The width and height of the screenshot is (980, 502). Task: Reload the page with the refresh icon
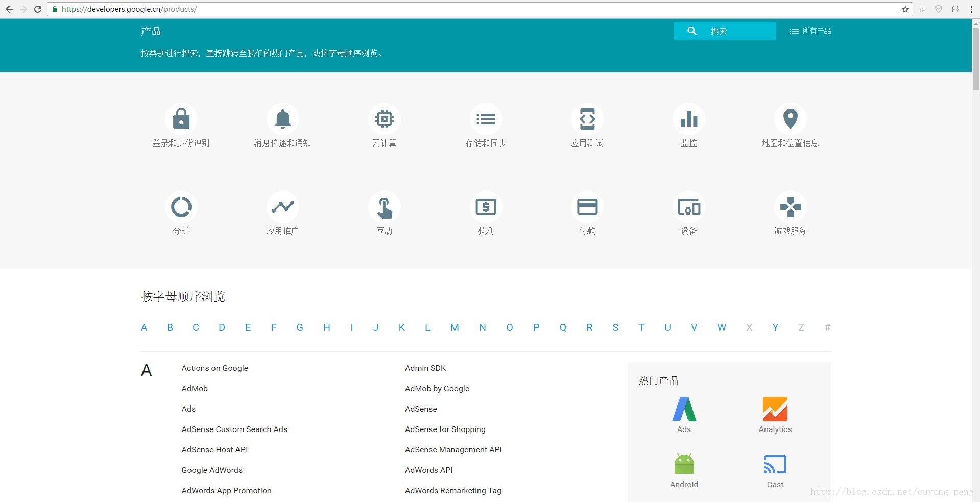pos(38,9)
